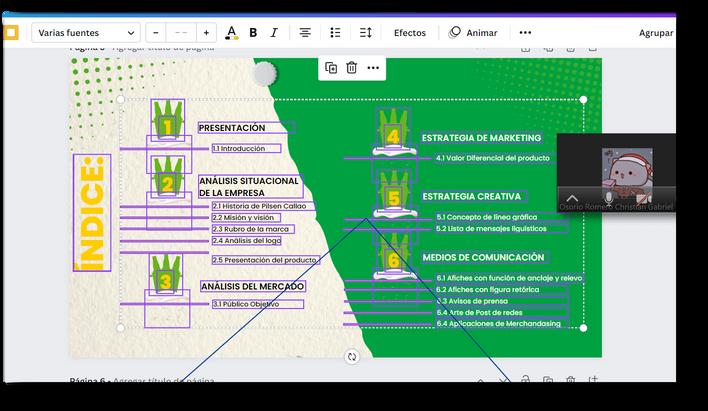Duplicate the selection from the floating toolbar
Screen dimensions: 708x411
click(331, 68)
